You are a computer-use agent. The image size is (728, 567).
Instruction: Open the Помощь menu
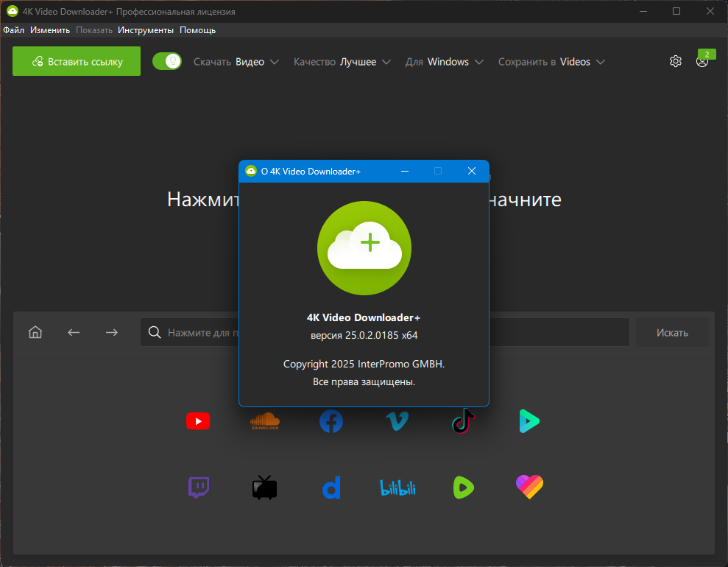(x=197, y=30)
